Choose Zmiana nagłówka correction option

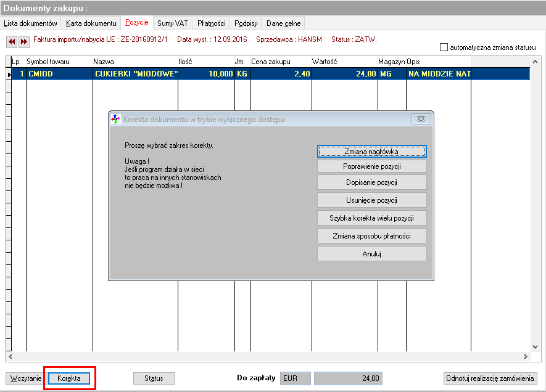(x=371, y=152)
